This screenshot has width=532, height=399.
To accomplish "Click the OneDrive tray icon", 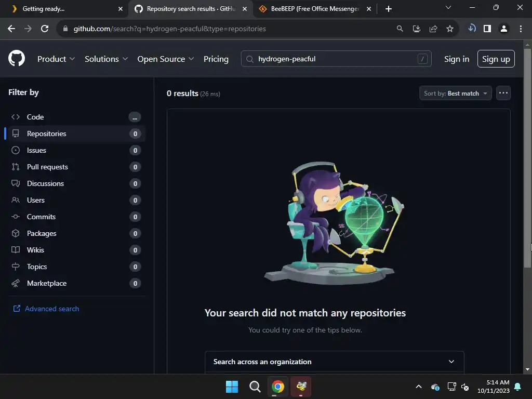I will coord(435,387).
